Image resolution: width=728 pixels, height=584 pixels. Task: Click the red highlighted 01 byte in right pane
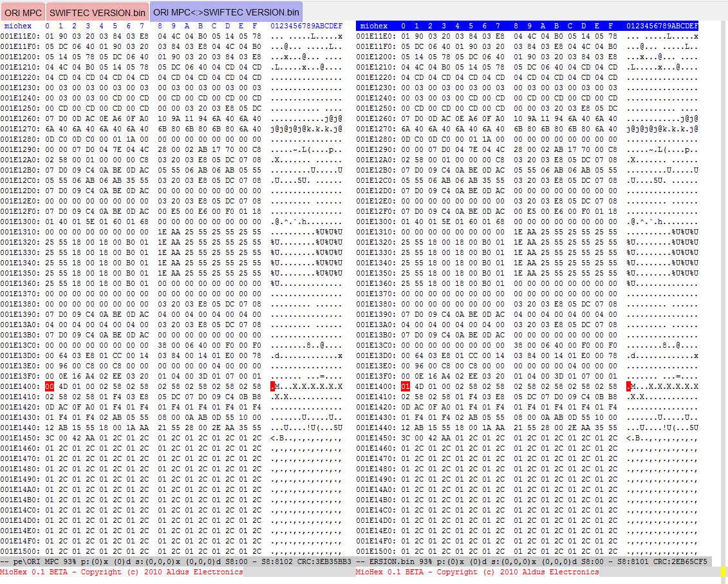[405, 386]
